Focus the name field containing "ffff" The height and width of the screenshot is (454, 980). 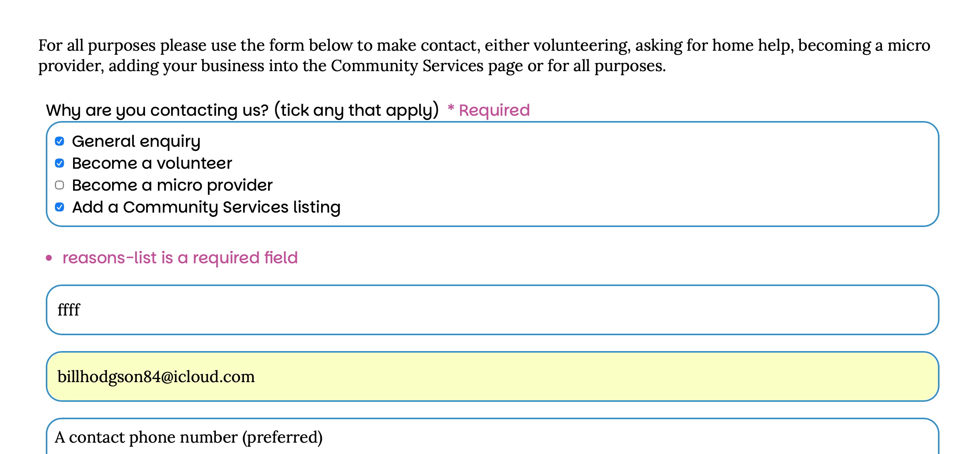tap(492, 310)
